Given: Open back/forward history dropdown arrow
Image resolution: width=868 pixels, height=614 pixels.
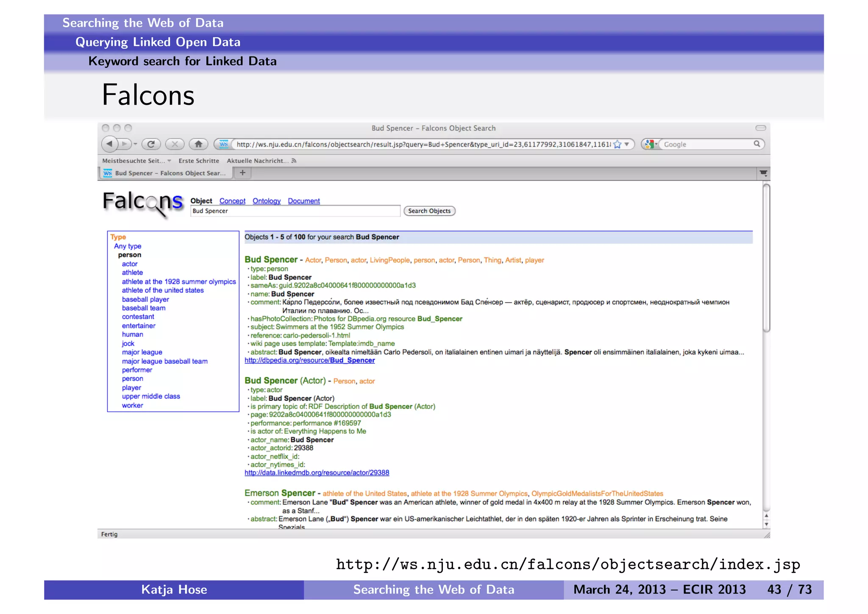Looking at the screenshot, I should coord(135,144).
